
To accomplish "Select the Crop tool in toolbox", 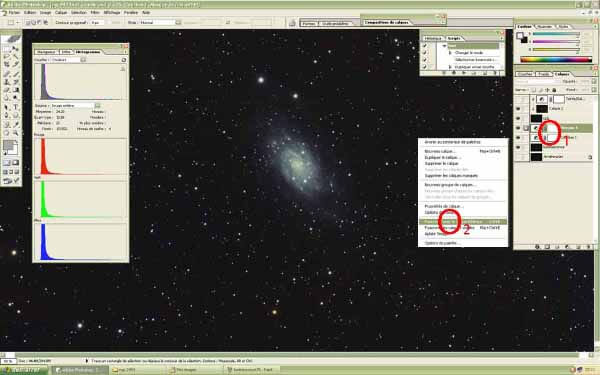I will [7, 65].
